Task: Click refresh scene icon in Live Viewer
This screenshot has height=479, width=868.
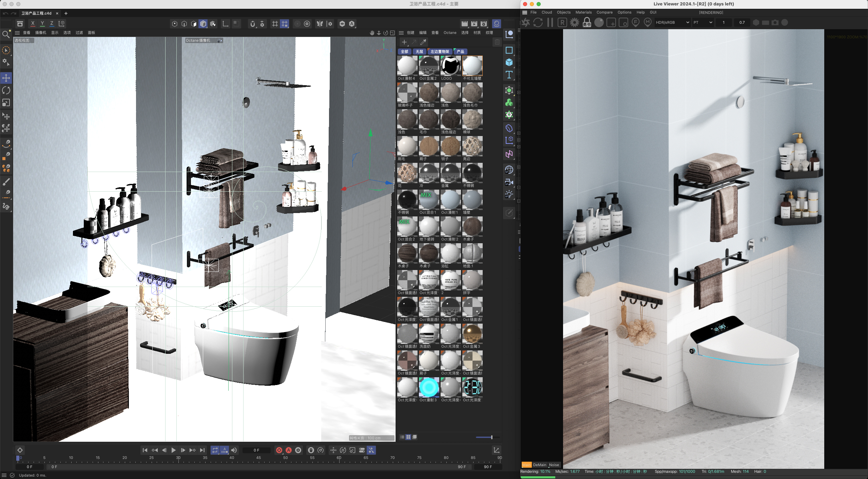Action: point(538,22)
